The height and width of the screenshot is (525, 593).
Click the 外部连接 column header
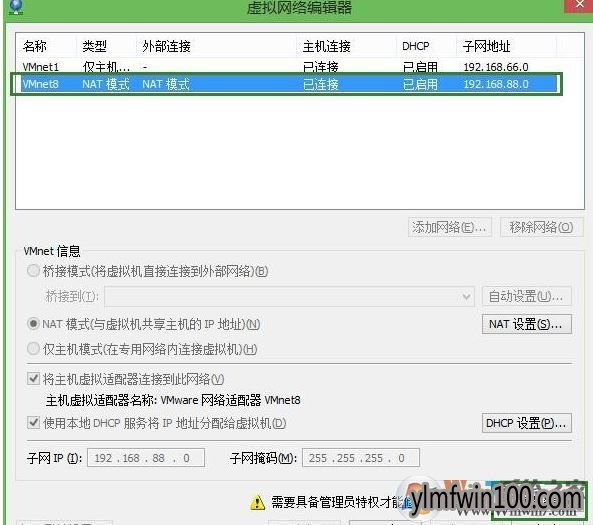pyautogui.click(x=166, y=46)
